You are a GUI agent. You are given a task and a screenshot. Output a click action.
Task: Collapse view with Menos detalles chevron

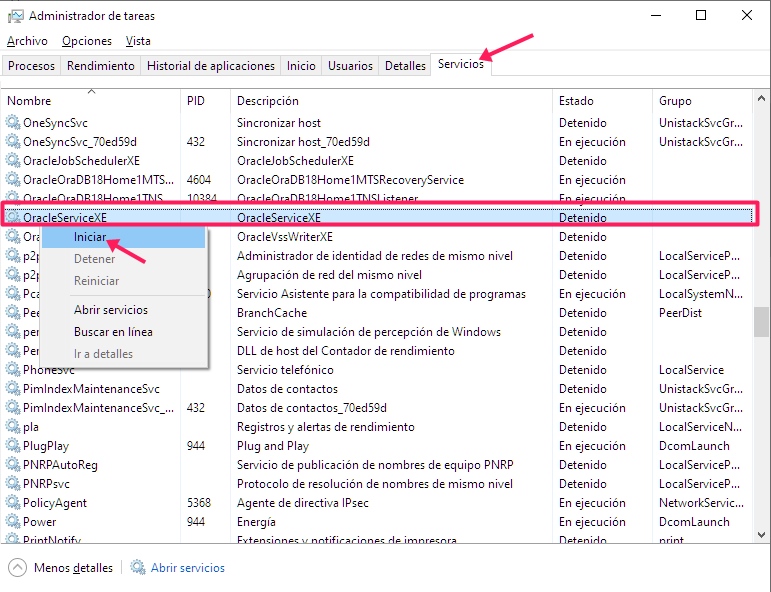(17, 568)
